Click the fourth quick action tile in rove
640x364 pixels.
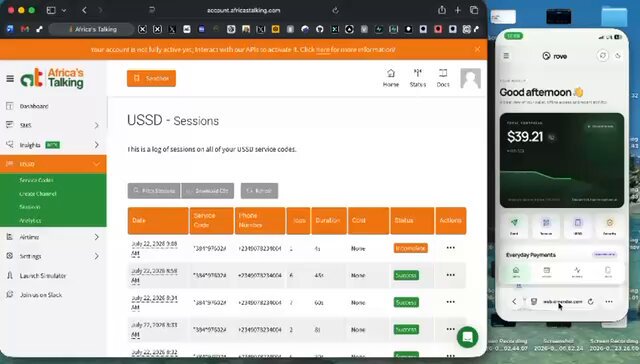(610, 226)
